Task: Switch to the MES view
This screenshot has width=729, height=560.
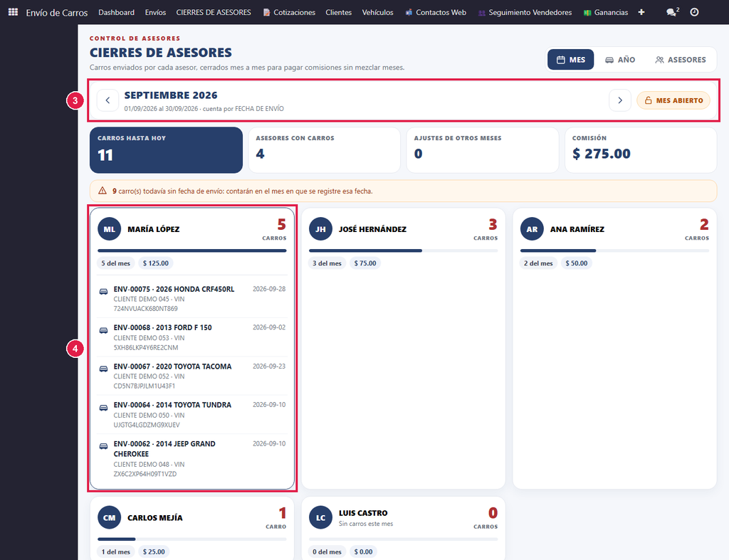Action: pos(570,60)
